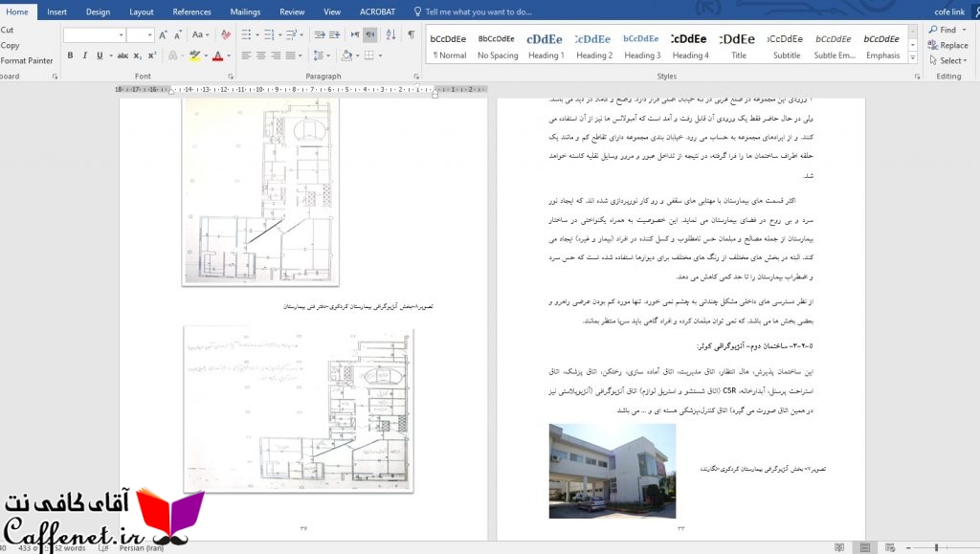The image size is (980, 554).
Task: Click Copy button
Action: (x=10, y=46)
